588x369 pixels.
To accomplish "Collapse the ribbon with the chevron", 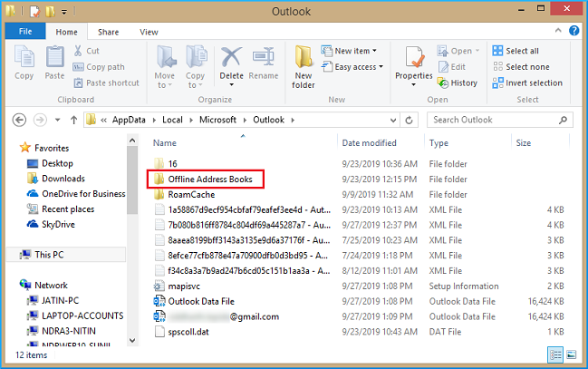I will pyautogui.click(x=558, y=31).
